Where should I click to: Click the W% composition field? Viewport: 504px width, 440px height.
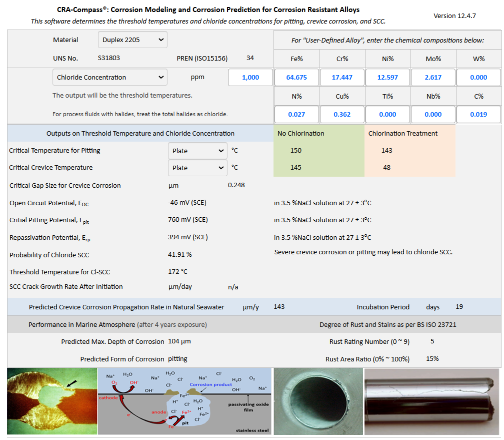point(478,77)
